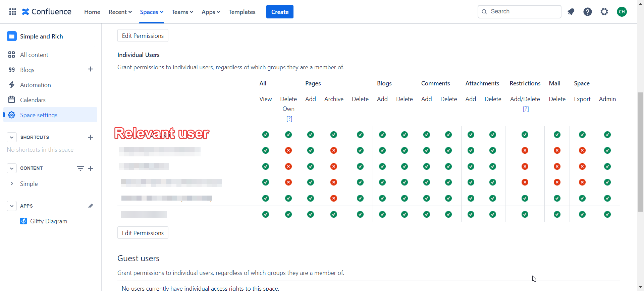
Task: Open the Recent dropdown menu
Action: click(x=120, y=12)
